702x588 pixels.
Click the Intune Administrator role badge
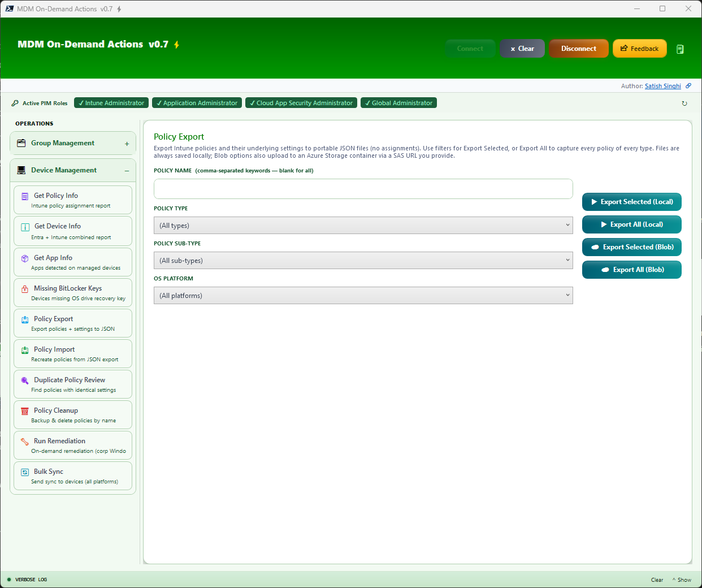(111, 103)
